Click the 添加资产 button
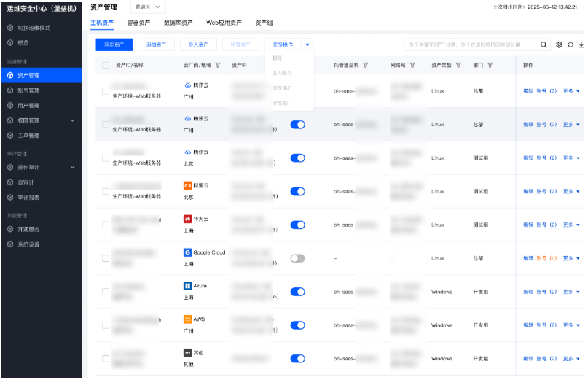 [x=156, y=44]
